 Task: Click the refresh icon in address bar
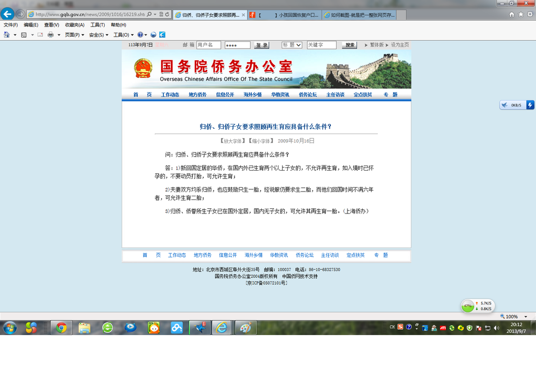[x=167, y=14]
